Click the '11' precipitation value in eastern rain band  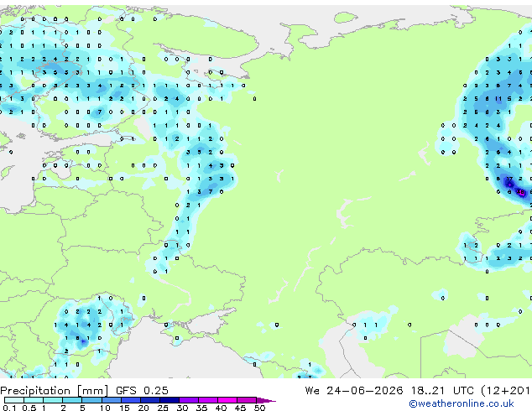[498, 99]
